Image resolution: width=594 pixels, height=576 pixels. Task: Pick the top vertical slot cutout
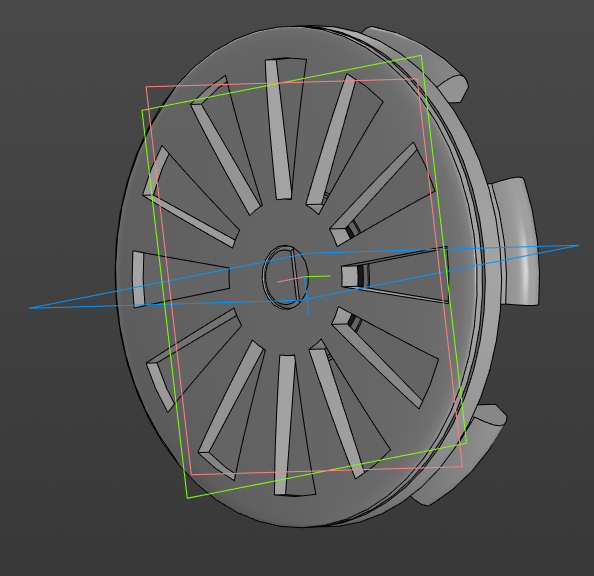click(285, 129)
